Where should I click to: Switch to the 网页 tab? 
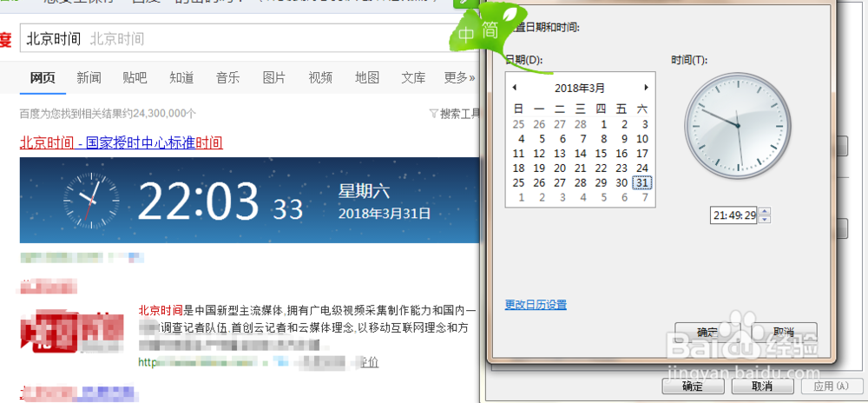click(x=43, y=77)
